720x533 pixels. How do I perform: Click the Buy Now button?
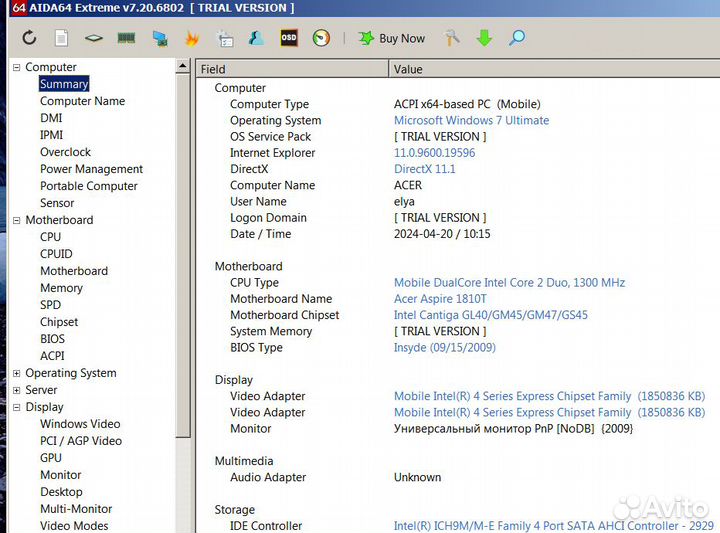pyautogui.click(x=392, y=39)
